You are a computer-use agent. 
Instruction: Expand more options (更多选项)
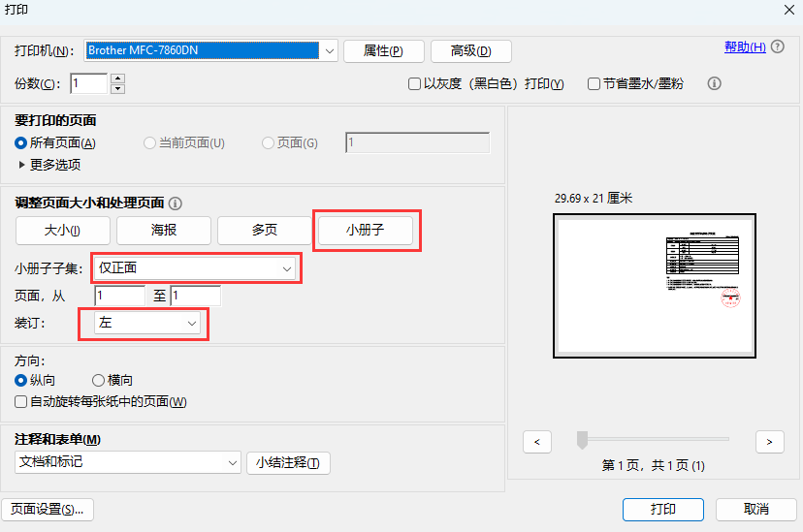[x=23, y=165]
